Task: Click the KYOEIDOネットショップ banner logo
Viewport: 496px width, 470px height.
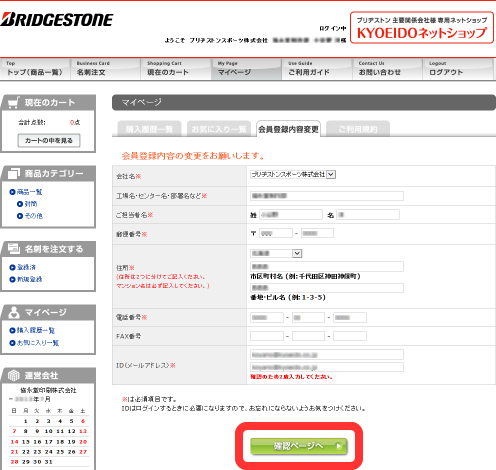Action: 422,28
